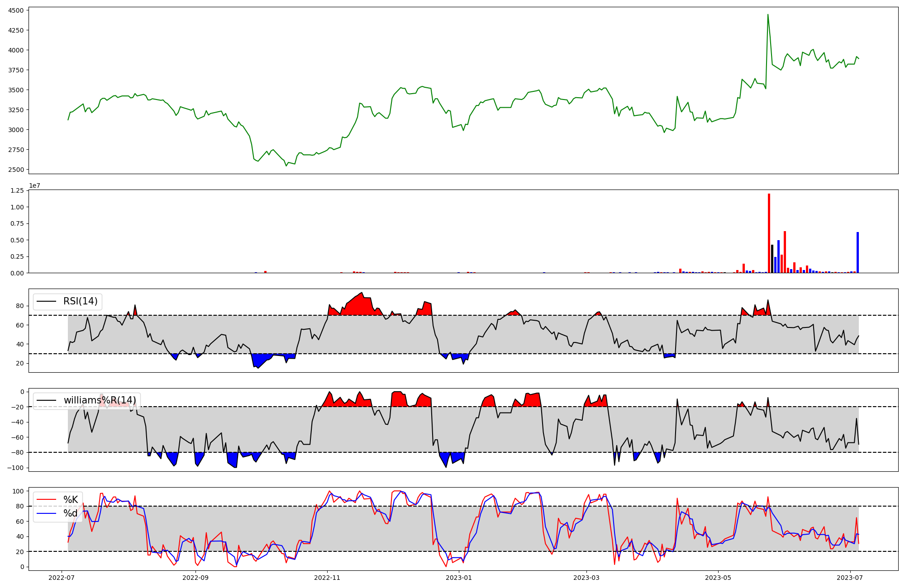Click the black volume bar
905x588 pixels.
click(x=772, y=259)
